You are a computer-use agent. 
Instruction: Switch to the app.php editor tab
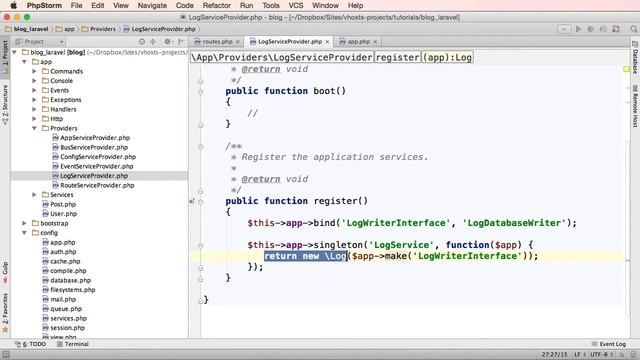click(358, 42)
